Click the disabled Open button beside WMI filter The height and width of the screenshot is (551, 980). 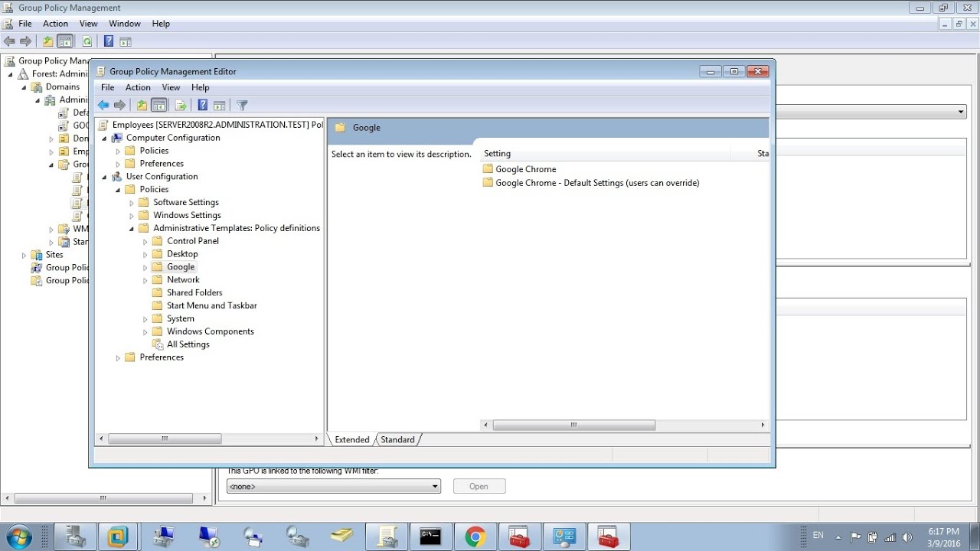pos(479,486)
